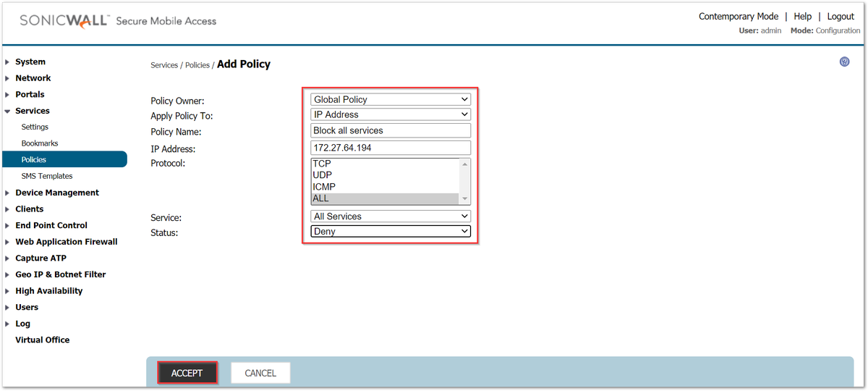Click the Policy Name input field

point(391,130)
